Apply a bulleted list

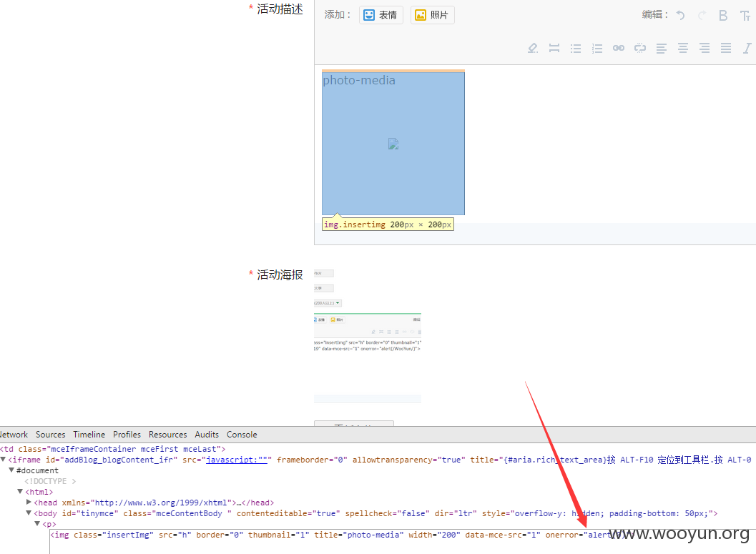(576, 48)
